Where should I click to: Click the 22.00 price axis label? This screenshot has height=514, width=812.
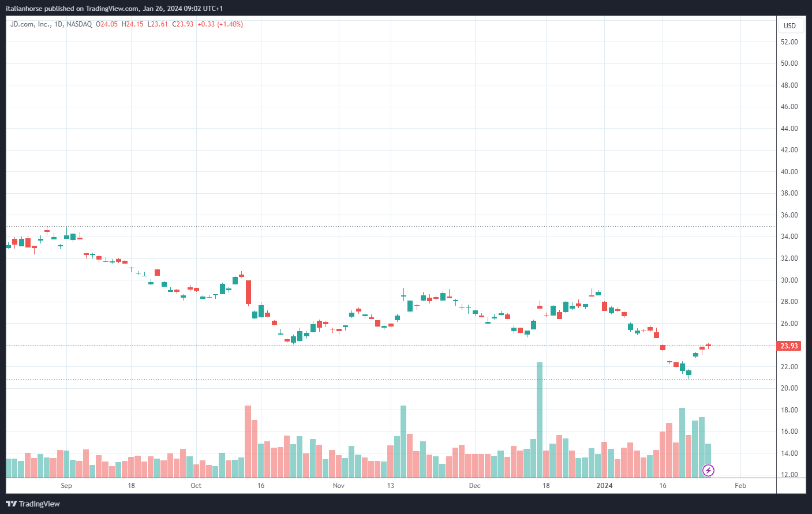pyautogui.click(x=789, y=367)
